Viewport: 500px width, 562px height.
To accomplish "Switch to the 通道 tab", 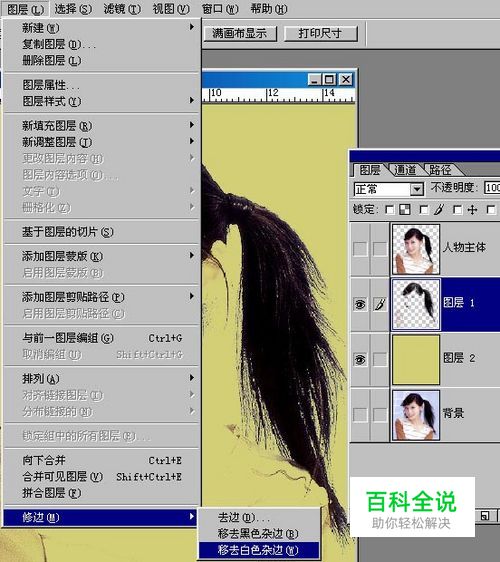I will [405, 170].
